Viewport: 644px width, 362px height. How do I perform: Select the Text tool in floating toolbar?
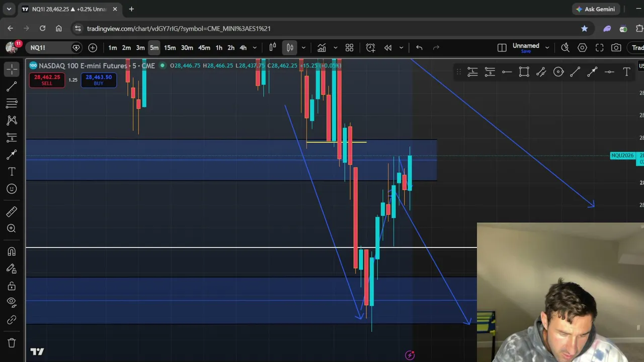627,72
